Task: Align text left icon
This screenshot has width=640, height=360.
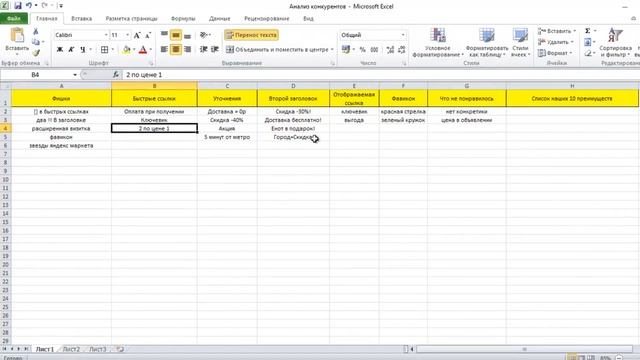Action: tap(164, 49)
